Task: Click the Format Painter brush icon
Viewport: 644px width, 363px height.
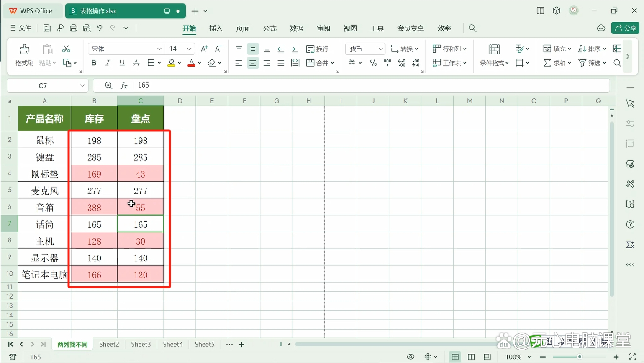Action: [24, 49]
